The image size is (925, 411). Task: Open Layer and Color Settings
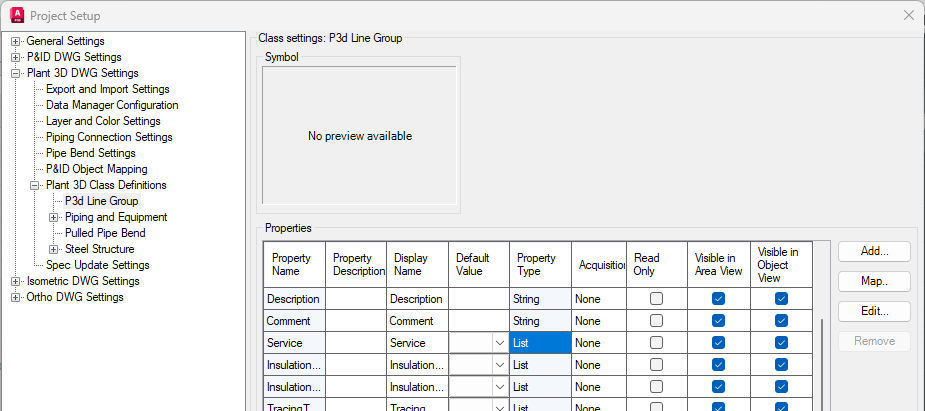coord(103,121)
